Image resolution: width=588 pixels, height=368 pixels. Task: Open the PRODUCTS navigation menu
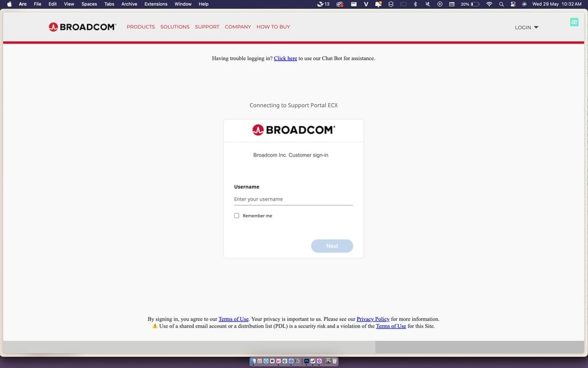[141, 27]
